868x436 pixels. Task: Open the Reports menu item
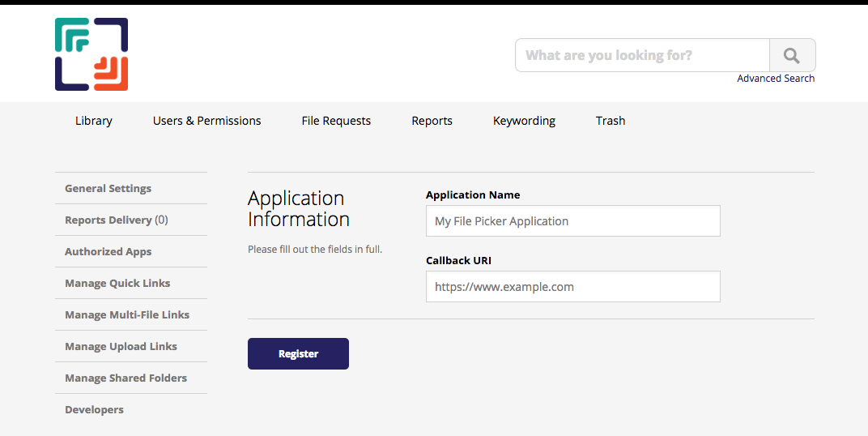coord(432,121)
